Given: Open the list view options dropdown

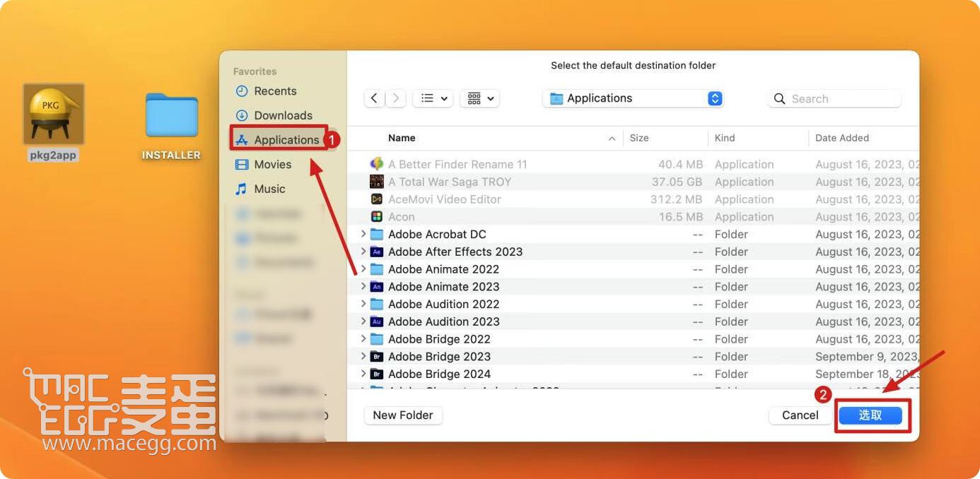Looking at the screenshot, I should [x=433, y=98].
